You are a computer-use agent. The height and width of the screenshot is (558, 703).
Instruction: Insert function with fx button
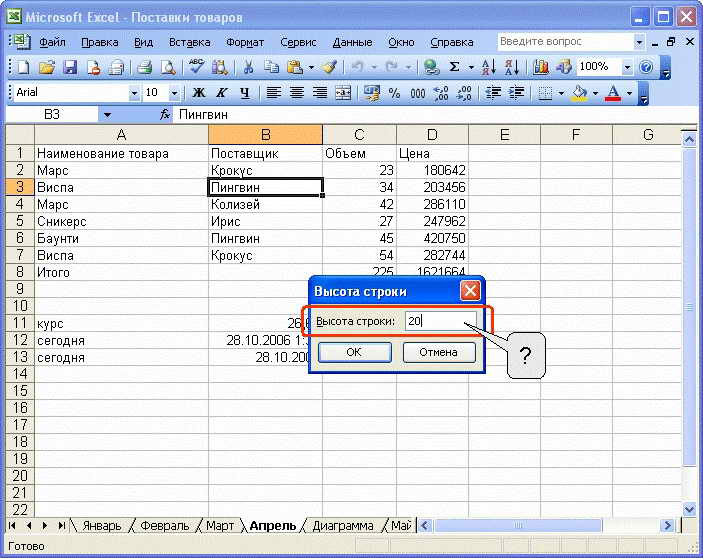165,115
